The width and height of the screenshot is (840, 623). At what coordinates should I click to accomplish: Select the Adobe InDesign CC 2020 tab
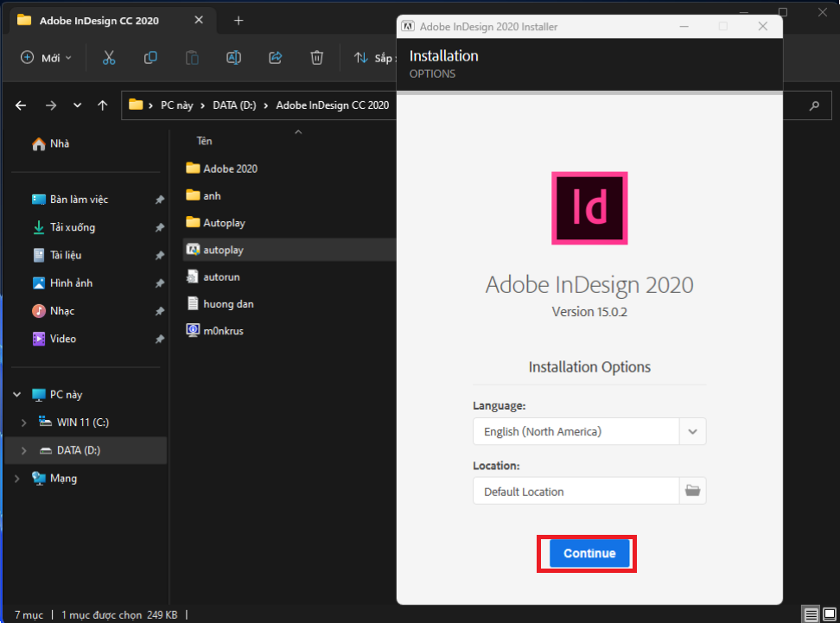[99, 21]
